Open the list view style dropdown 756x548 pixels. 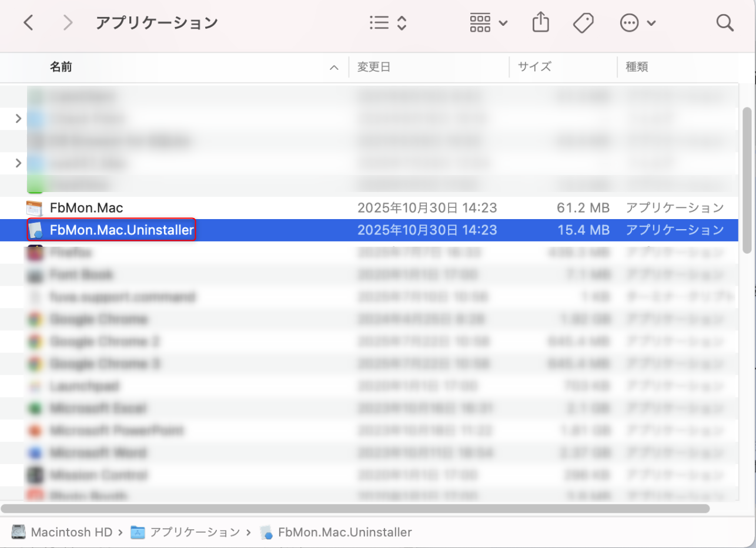387,22
